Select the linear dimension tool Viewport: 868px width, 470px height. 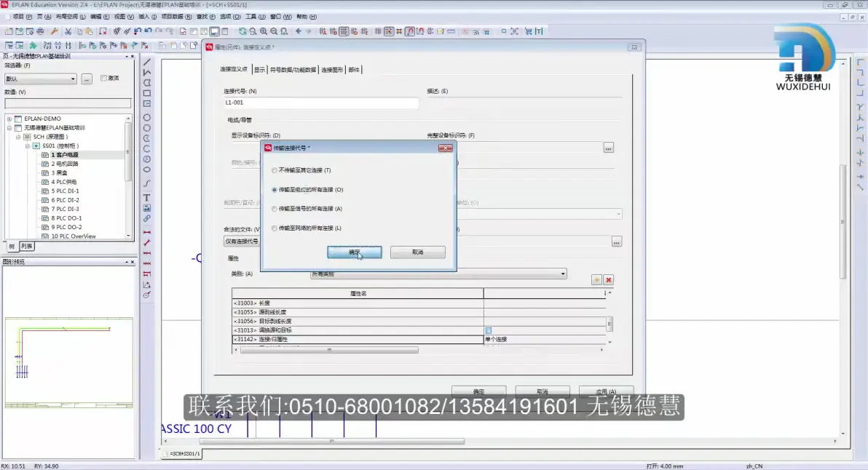[146, 232]
